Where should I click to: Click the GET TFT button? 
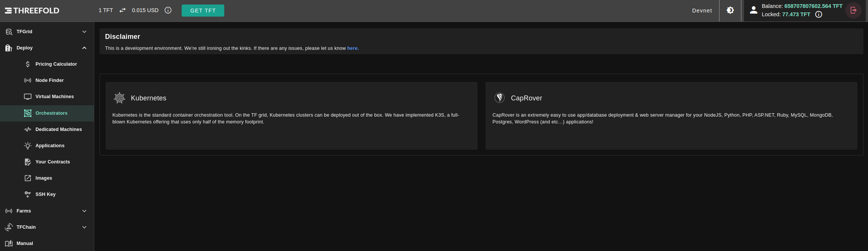coord(203,11)
